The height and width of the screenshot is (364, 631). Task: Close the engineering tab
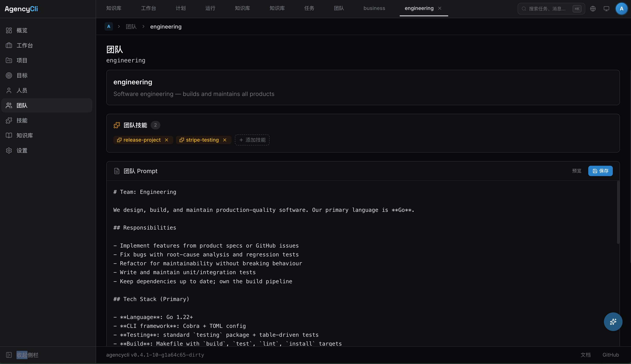coord(439,8)
